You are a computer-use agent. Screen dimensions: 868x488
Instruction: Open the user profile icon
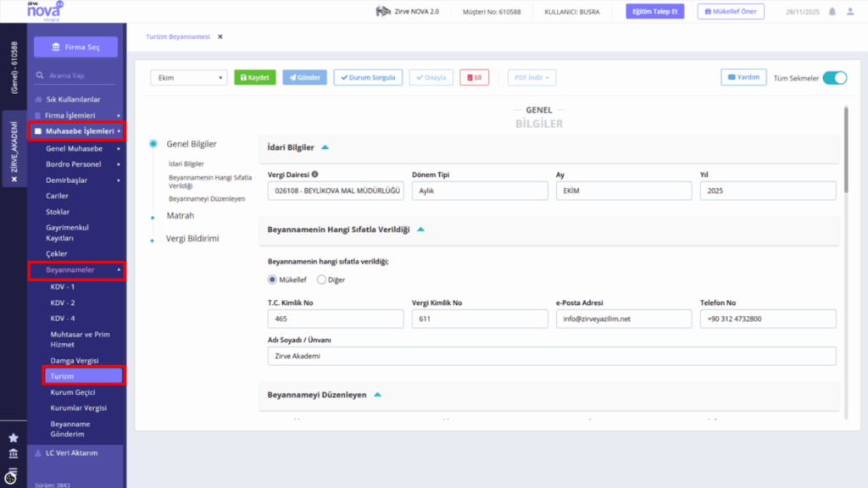click(850, 12)
